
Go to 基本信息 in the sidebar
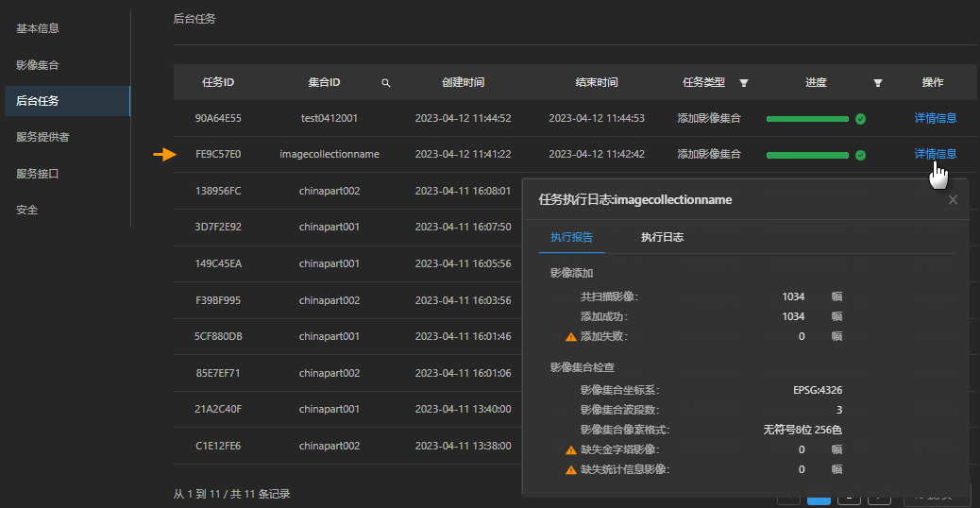pyautogui.click(x=38, y=28)
